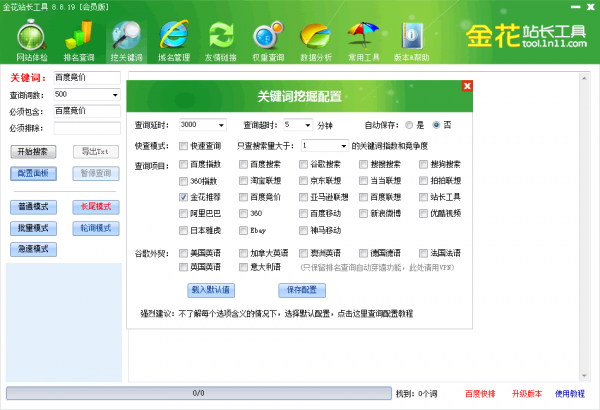The height and width of the screenshot is (410, 600).
Task: Select the 挖关键词 keyword mining tool
Action: point(126,41)
